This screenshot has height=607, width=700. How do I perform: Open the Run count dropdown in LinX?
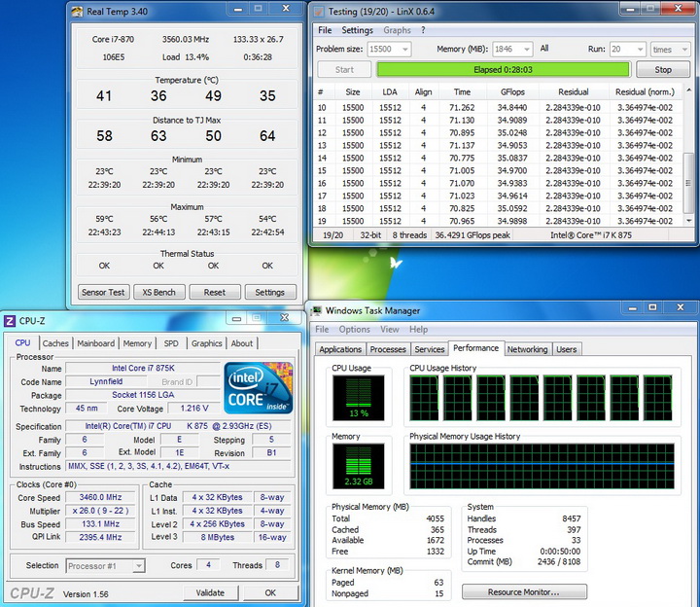[640, 50]
